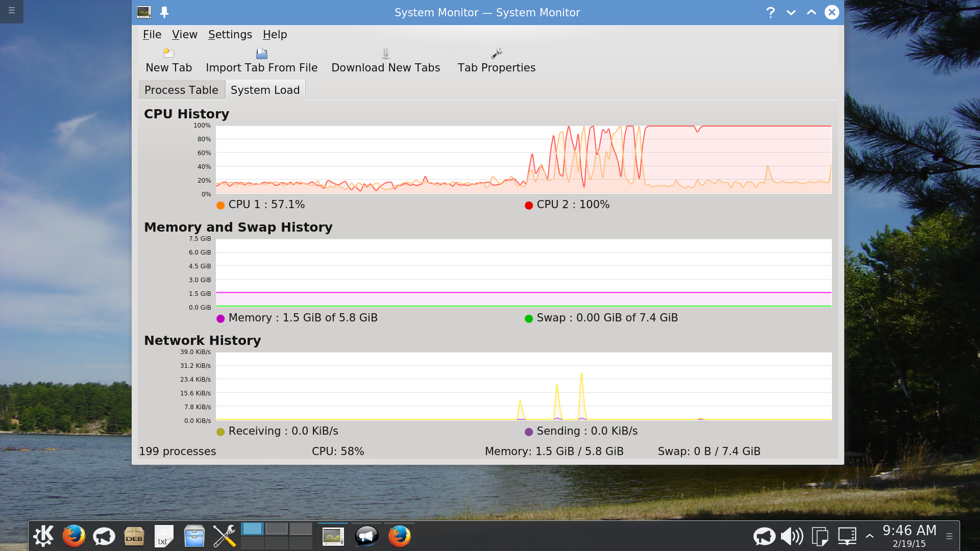Click the Receiving yellow legend dot
Image resolution: width=980 pixels, height=551 pixels.
220,432
